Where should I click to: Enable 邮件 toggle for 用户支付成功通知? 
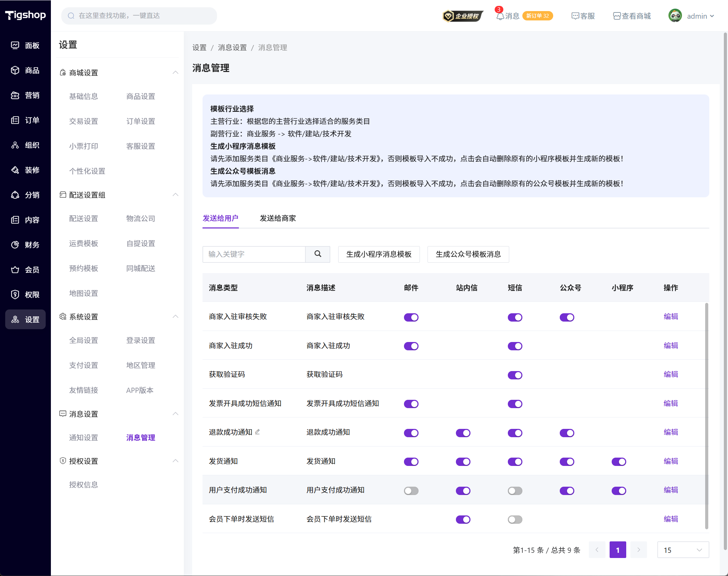pyautogui.click(x=411, y=490)
